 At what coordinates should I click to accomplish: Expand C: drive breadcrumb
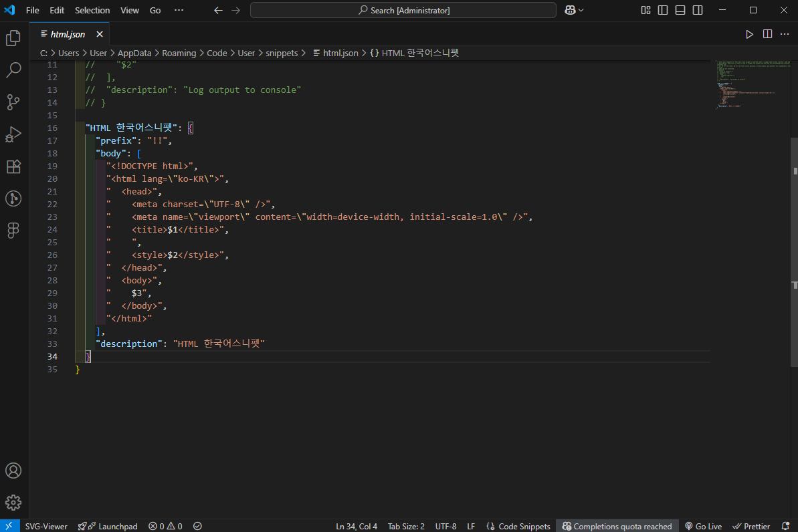coord(43,53)
